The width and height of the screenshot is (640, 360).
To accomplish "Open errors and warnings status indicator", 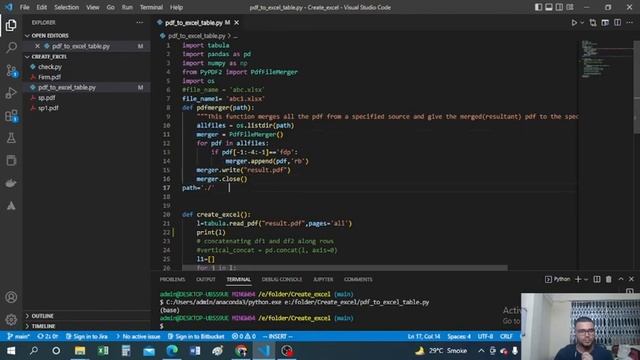I will (x=244, y=337).
